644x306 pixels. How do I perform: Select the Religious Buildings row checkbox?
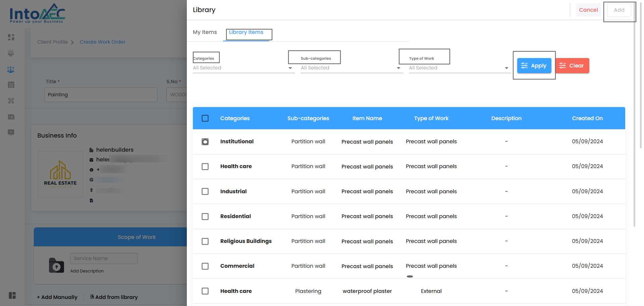[205, 241]
